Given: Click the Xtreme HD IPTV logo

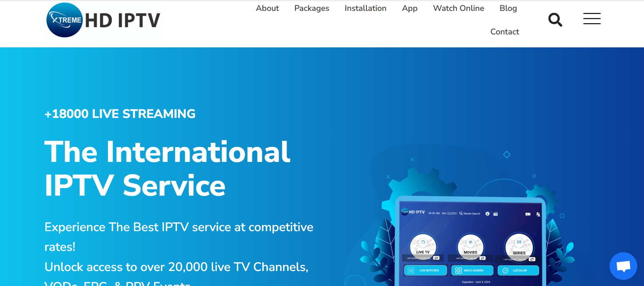Looking at the screenshot, I should [103, 20].
